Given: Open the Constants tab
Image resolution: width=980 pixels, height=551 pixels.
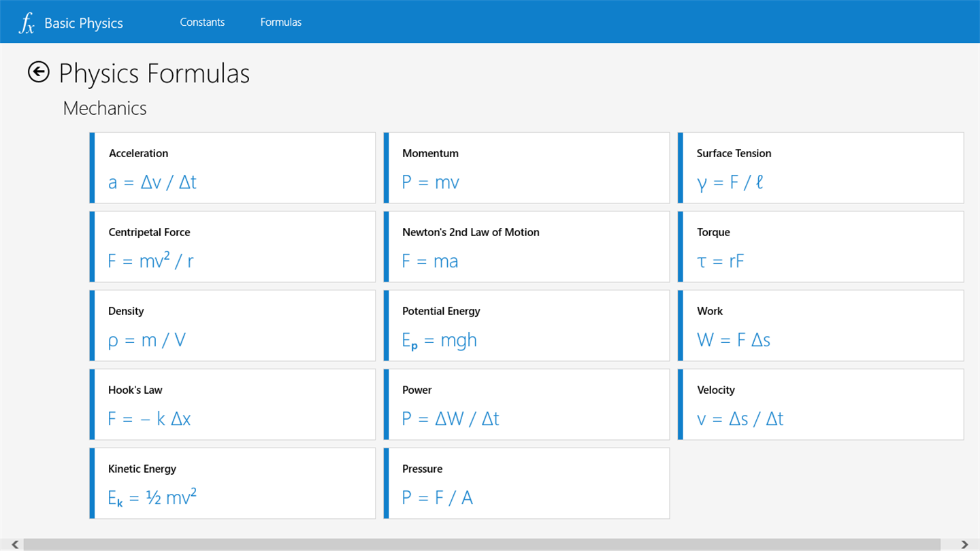Looking at the screenshot, I should click(202, 22).
